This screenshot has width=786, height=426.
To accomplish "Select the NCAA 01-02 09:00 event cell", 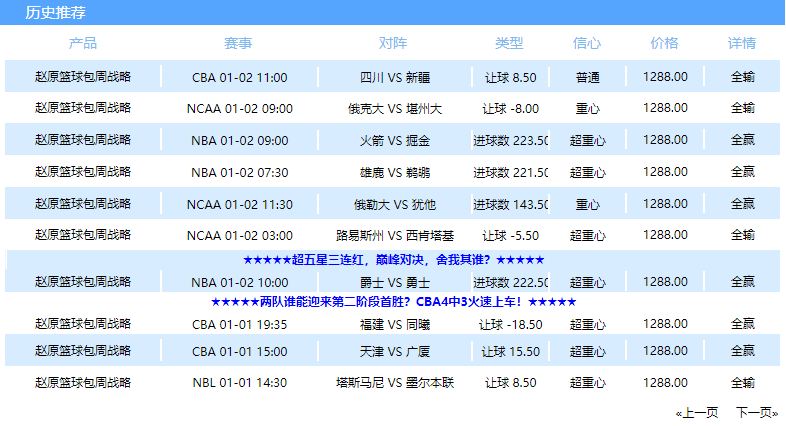I will (x=240, y=108).
